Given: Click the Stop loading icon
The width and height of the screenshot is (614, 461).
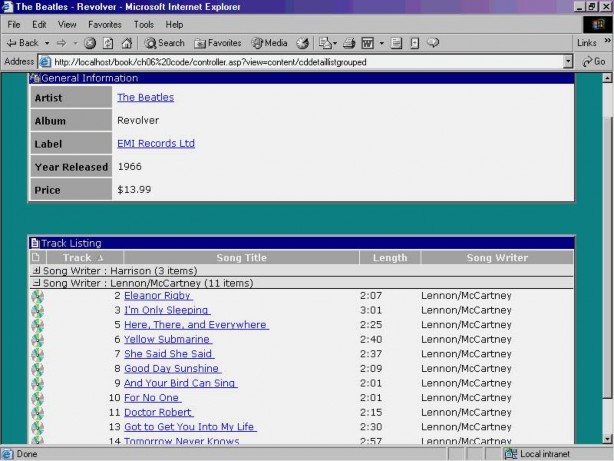Looking at the screenshot, I should 90,43.
